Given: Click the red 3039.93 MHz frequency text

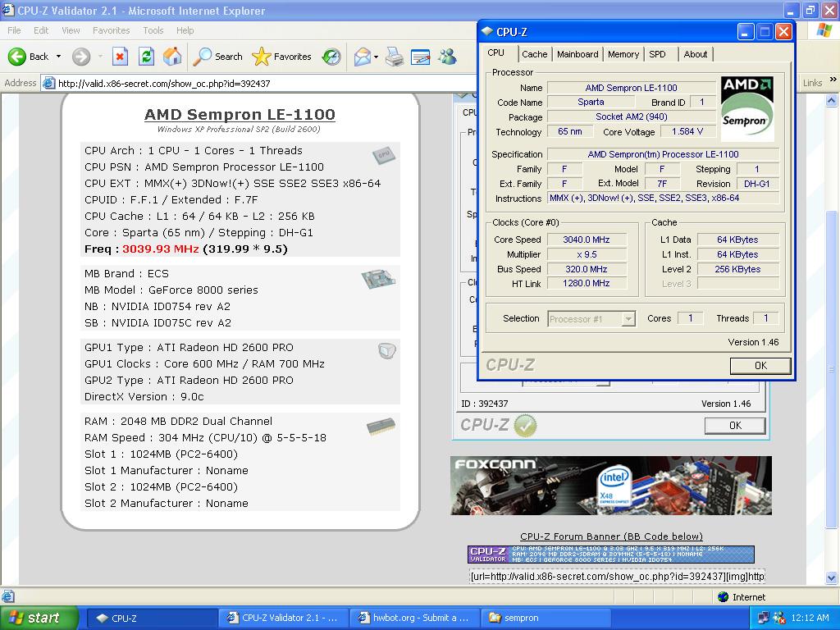Looking at the screenshot, I should [x=160, y=249].
